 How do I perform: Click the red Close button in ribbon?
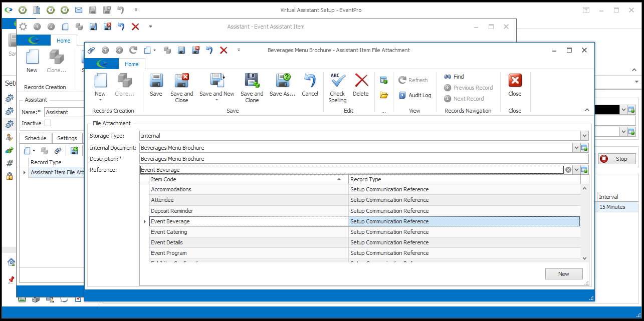pyautogui.click(x=515, y=85)
